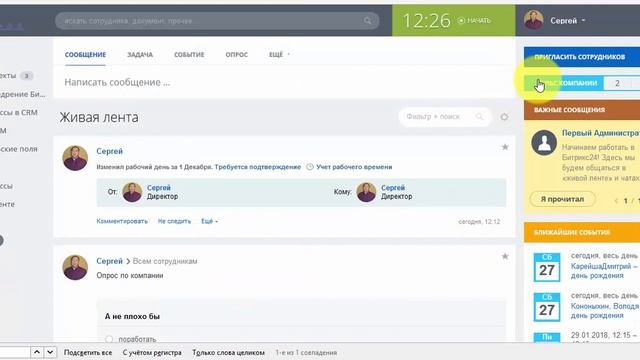Click the find bar text input

coord(15,352)
